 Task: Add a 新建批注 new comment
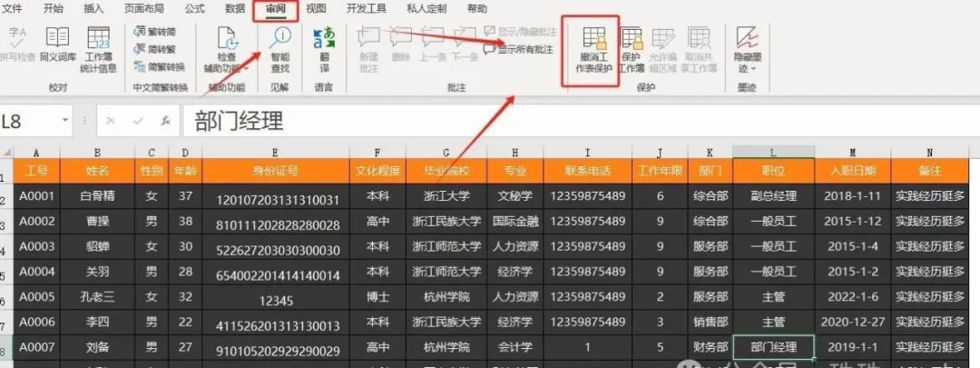tap(368, 50)
